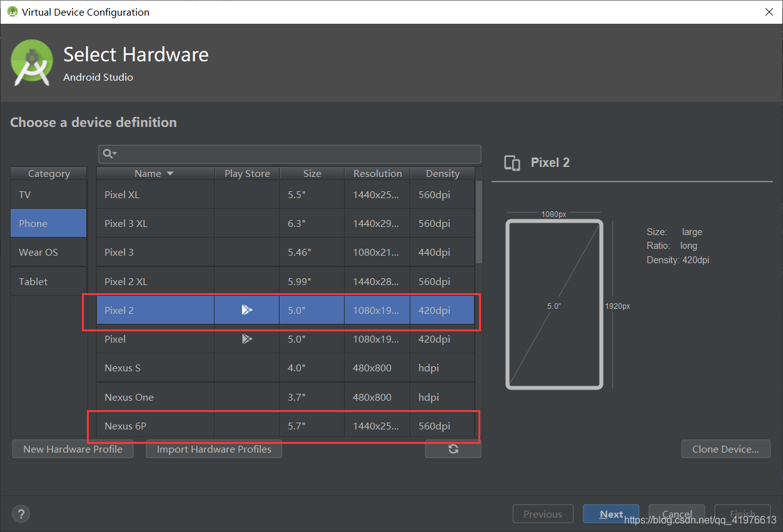Select the Nexus 6P device row

[x=155, y=426]
